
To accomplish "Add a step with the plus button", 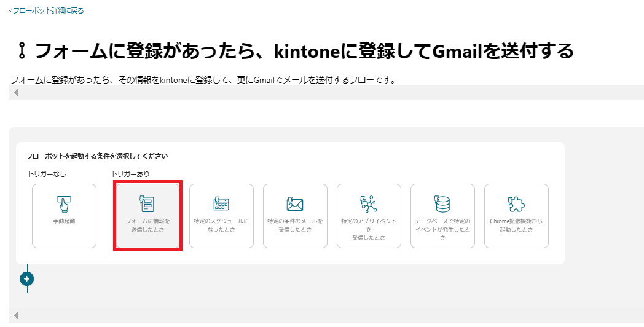I will (x=27, y=279).
